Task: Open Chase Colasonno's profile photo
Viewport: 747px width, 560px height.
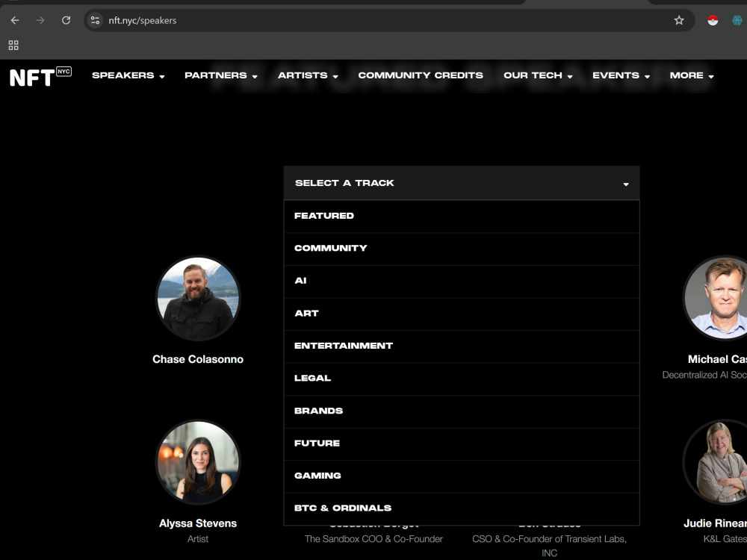Action: pos(198,299)
